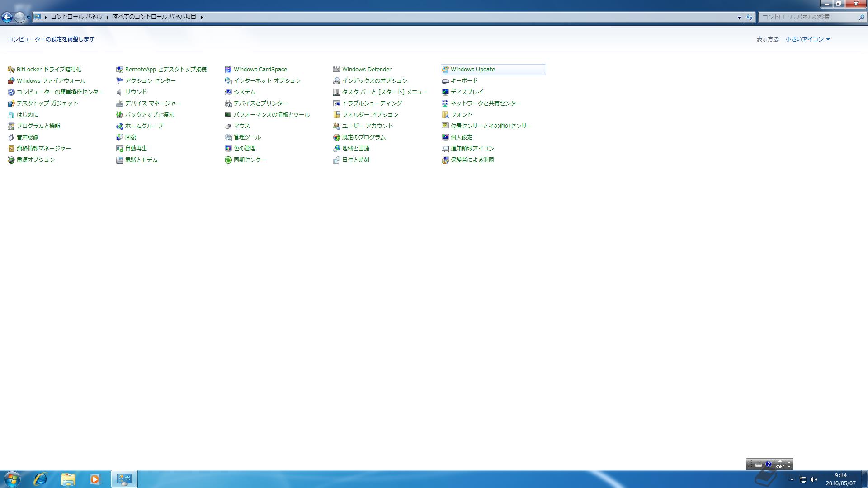
Task: Open the サウンド speaker icon
Action: click(x=120, y=92)
